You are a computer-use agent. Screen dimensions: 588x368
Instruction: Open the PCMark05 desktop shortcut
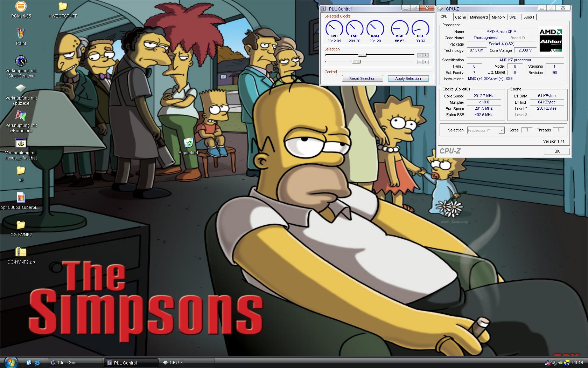pos(21,7)
